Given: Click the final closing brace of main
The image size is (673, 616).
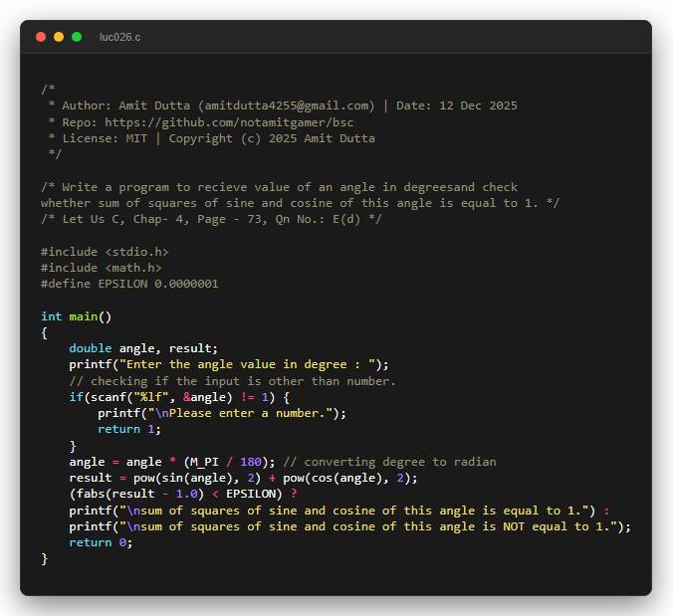Looking at the screenshot, I should tap(44, 559).
